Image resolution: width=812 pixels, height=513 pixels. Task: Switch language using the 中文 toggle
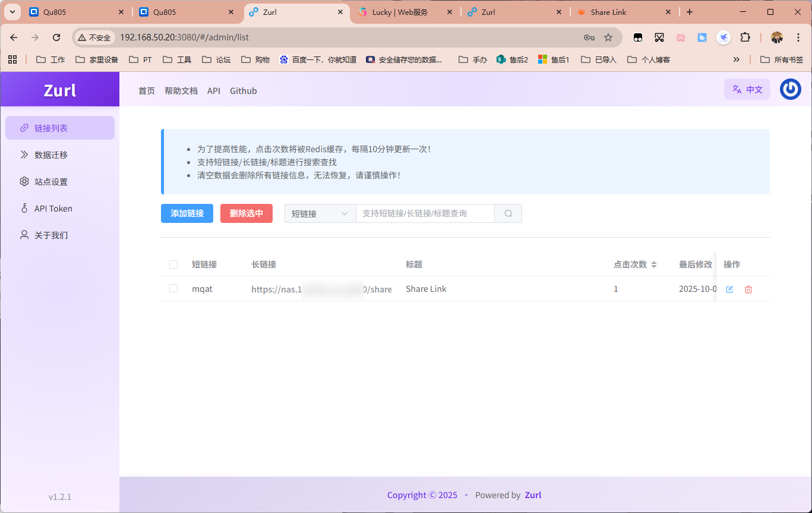coord(747,89)
